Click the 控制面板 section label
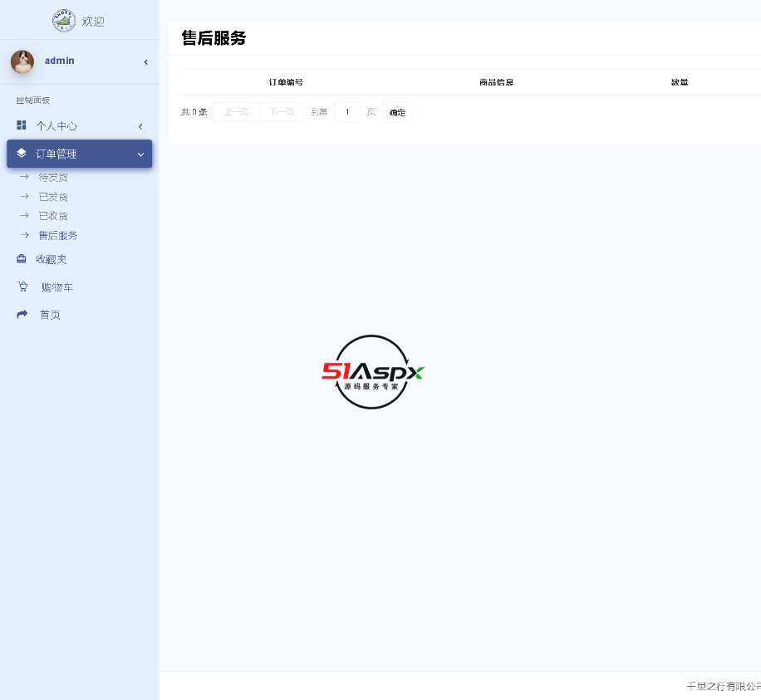Viewport: 761px width, 700px height. 33,100
